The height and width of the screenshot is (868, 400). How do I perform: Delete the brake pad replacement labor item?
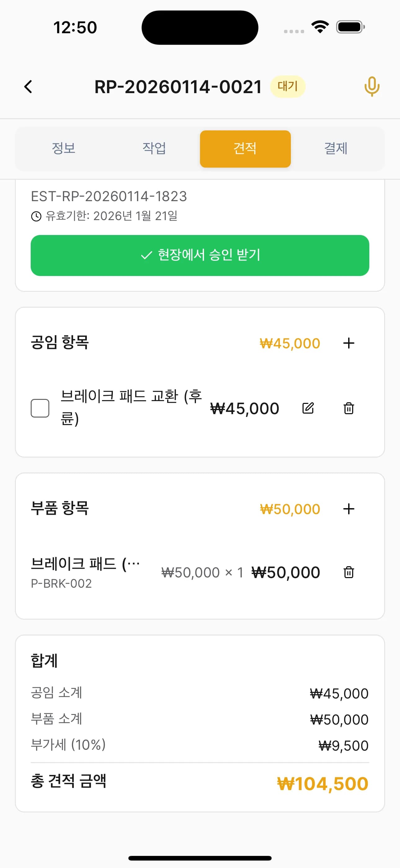pyautogui.click(x=349, y=408)
